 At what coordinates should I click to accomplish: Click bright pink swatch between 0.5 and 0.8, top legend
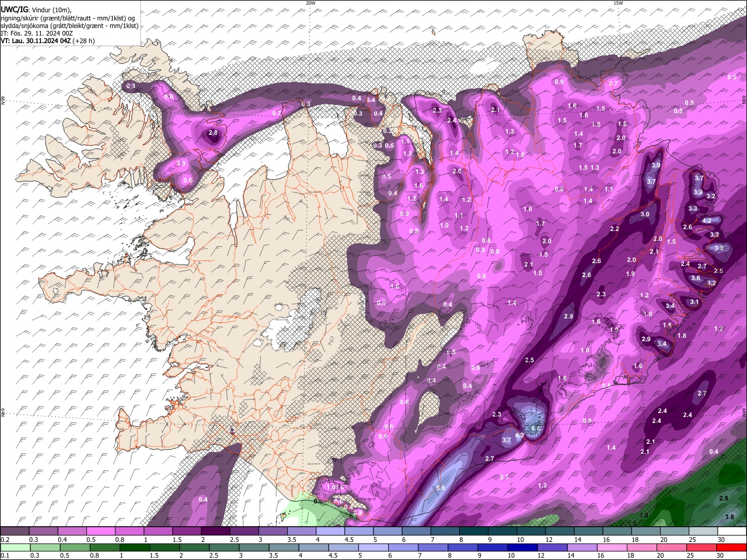pos(100,531)
